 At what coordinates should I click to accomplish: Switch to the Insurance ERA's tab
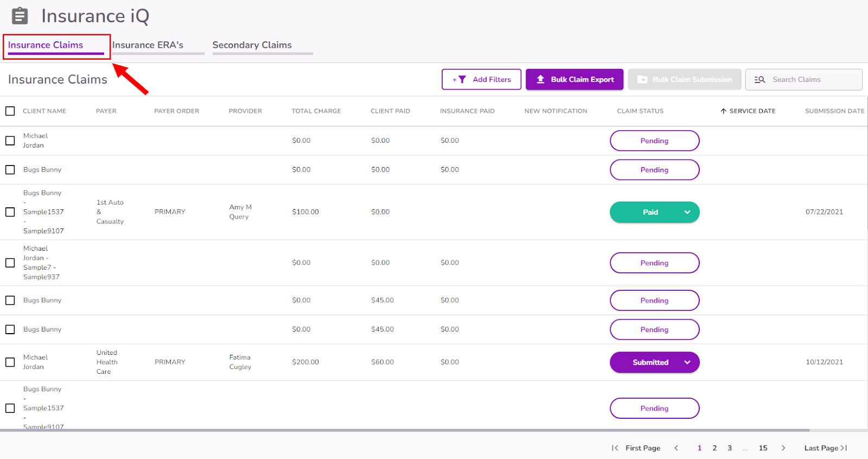148,45
